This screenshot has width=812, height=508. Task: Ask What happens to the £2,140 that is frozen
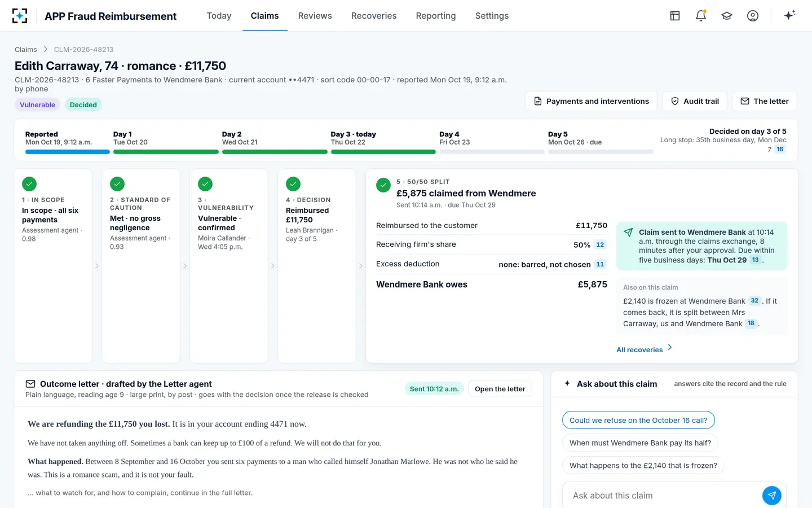click(643, 465)
